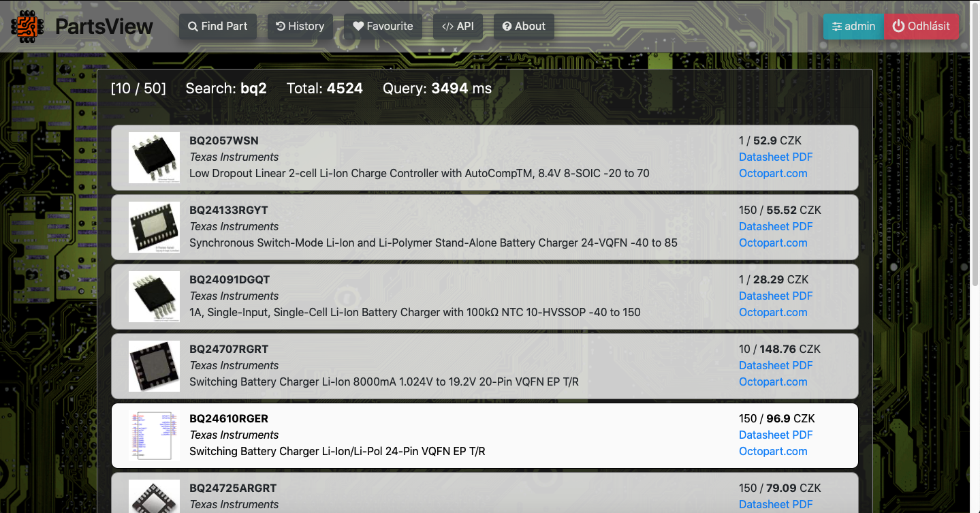Viewport: 980px width, 513px height.
Task: Click the Synchronous Switch-Mode charger description
Action: 433,243
